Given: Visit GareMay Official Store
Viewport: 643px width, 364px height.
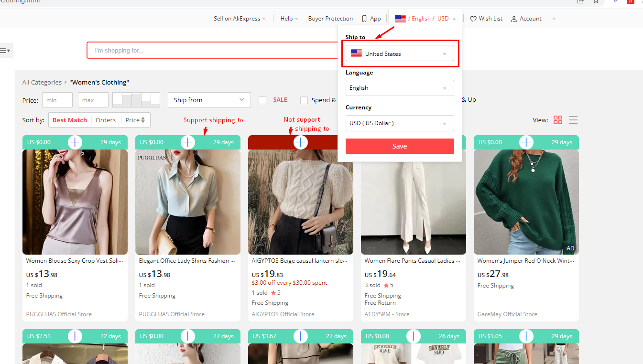Looking at the screenshot, I should (507, 314).
